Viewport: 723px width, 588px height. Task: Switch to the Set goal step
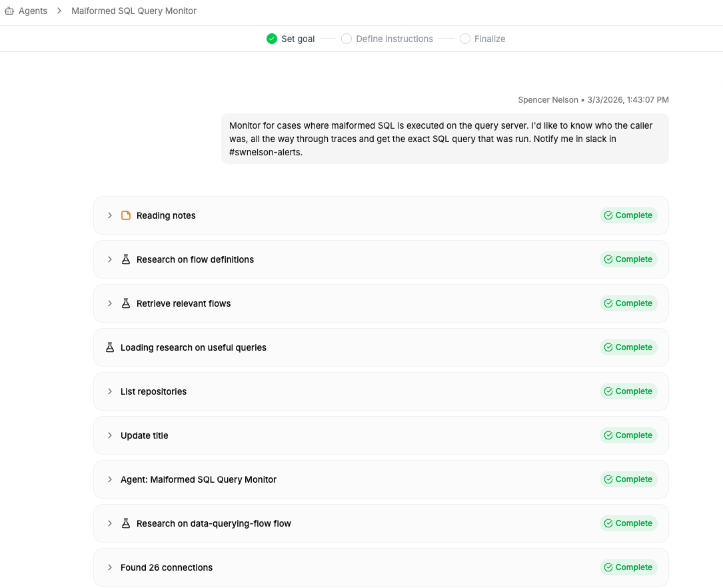[298, 39]
